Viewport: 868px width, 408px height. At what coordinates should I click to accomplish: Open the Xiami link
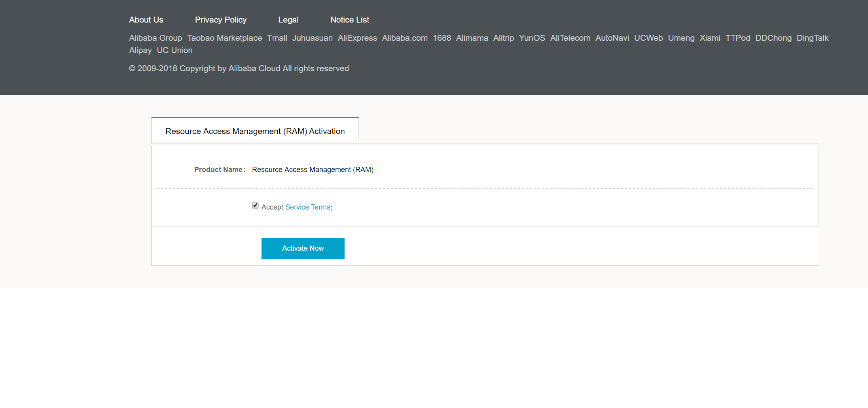710,38
